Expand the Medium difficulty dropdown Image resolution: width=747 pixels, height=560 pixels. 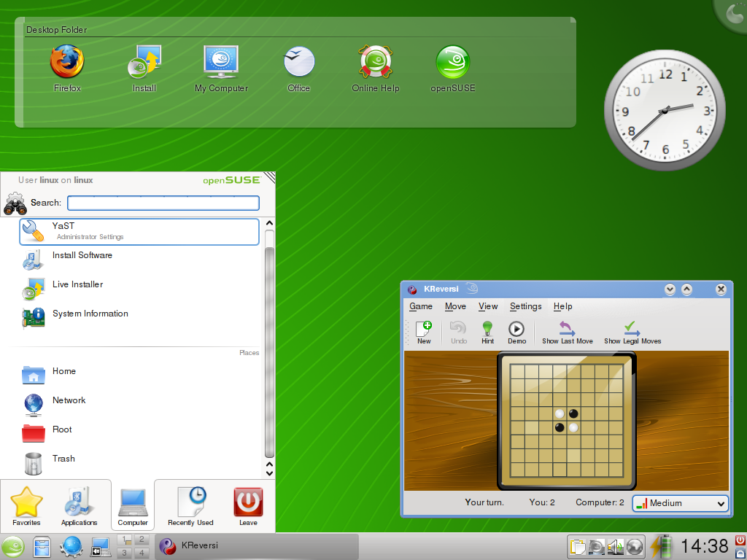[681, 503]
